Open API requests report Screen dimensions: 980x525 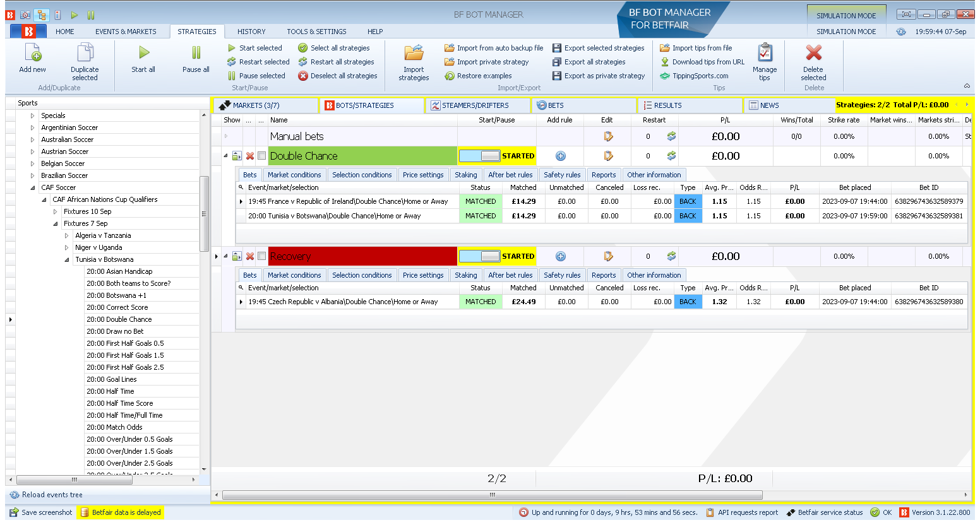(x=742, y=512)
